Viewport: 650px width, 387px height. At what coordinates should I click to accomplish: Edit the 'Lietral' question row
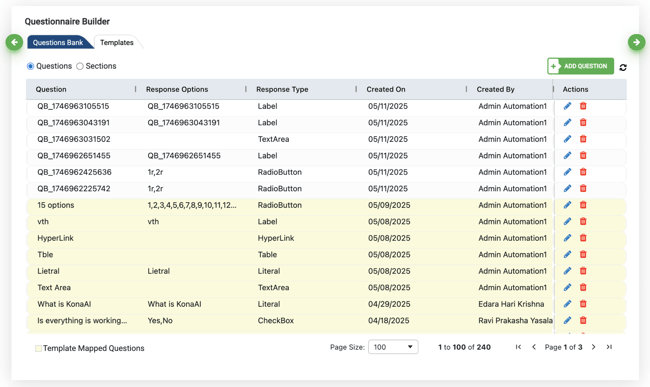[568, 271]
